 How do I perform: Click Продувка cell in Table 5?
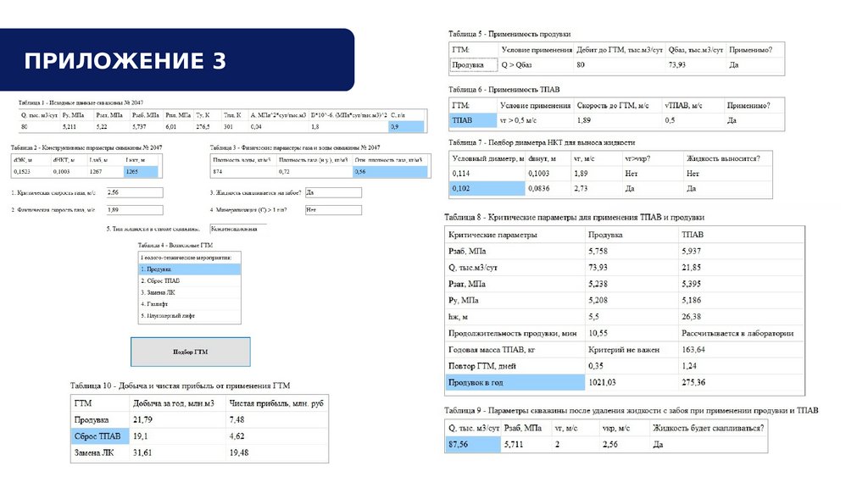coord(474,64)
